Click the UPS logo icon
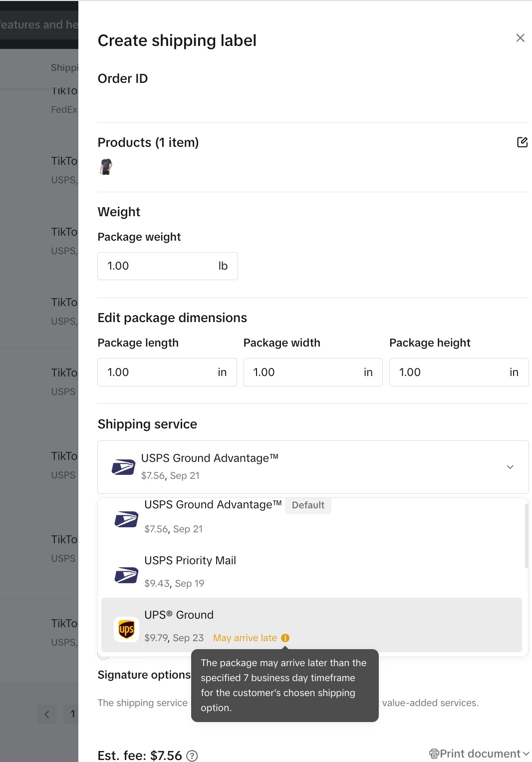Image resolution: width=532 pixels, height=762 pixels. coord(126,629)
